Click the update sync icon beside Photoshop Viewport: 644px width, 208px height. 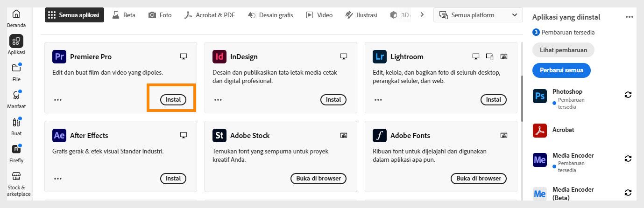628,95
